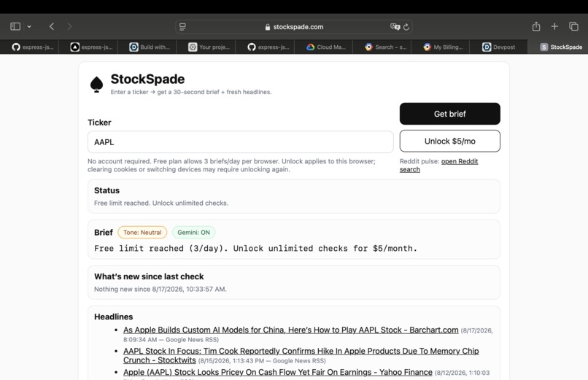Click the Devpost tab's D icon
588x380 pixels.
point(487,47)
